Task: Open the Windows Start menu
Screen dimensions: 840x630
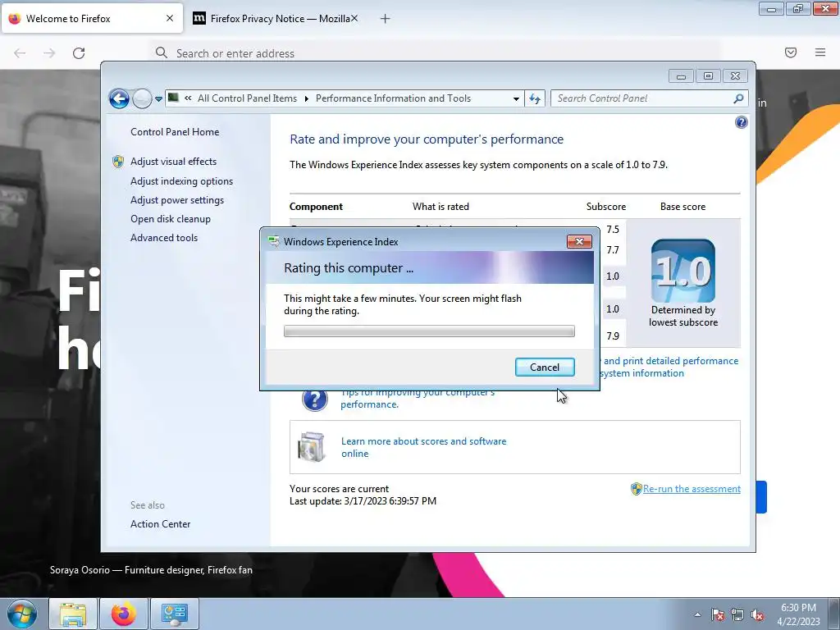Action: tap(22, 614)
